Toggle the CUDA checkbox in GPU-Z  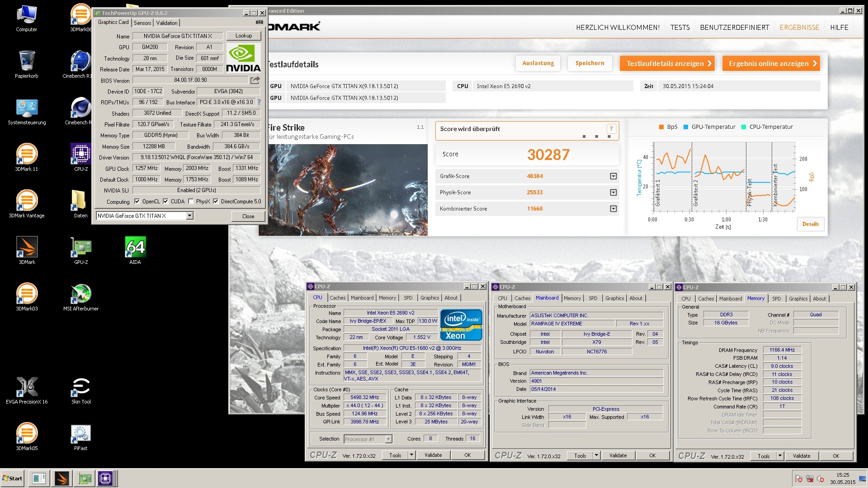tap(165, 202)
